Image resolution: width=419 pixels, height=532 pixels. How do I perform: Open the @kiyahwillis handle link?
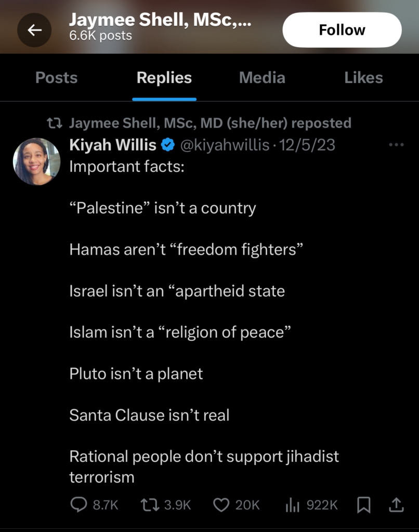pos(225,145)
